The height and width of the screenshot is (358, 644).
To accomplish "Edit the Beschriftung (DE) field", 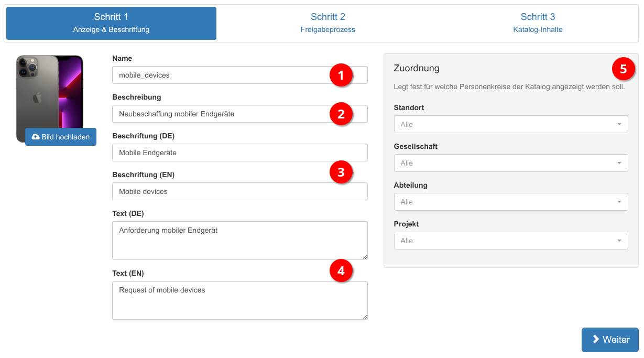I will click(239, 153).
